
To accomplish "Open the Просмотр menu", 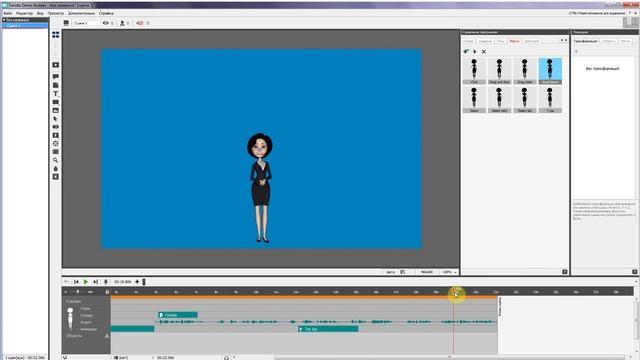I will (56, 13).
